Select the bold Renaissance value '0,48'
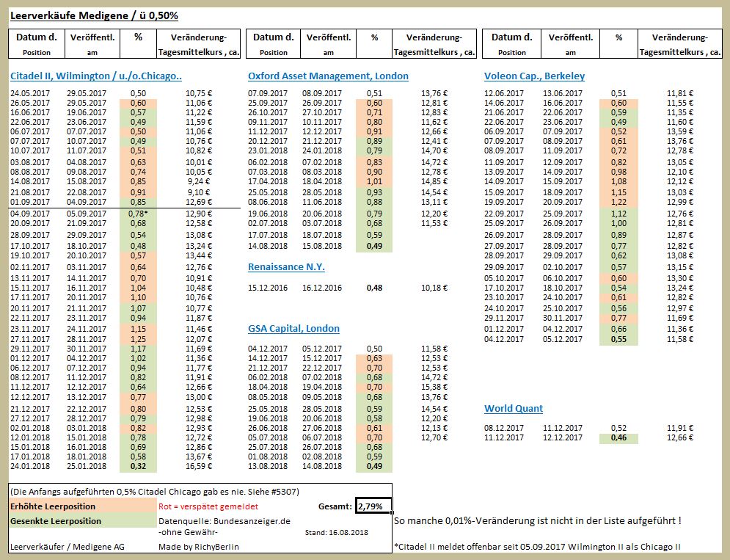This screenshot has height=560, width=730. (374, 288)
